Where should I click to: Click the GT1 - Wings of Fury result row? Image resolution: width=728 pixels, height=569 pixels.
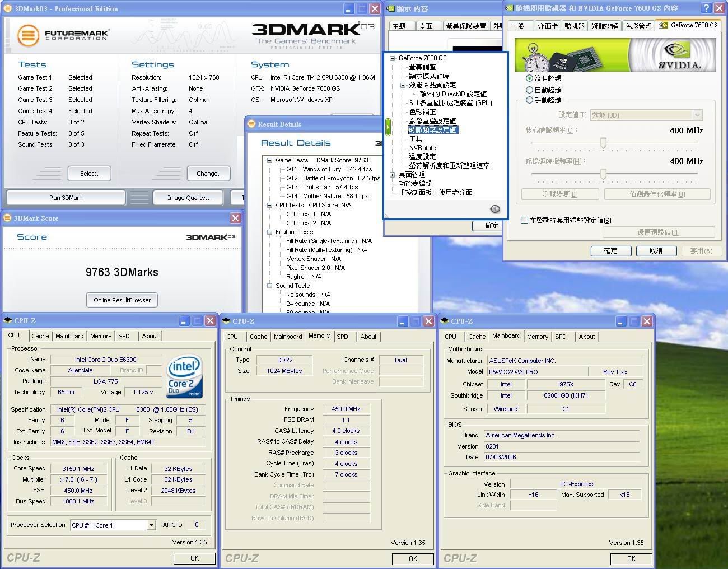pos(329,169)
